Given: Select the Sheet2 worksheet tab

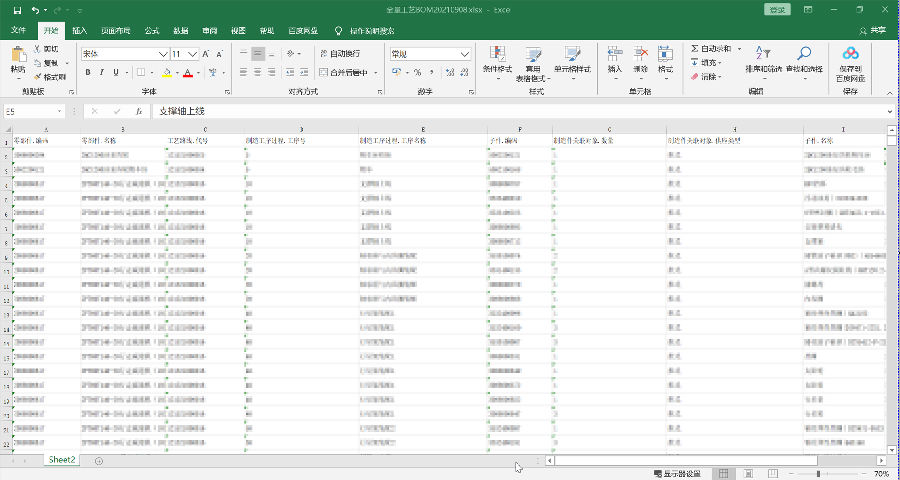Looking at the screenshot, I should (x=62, y=460).
